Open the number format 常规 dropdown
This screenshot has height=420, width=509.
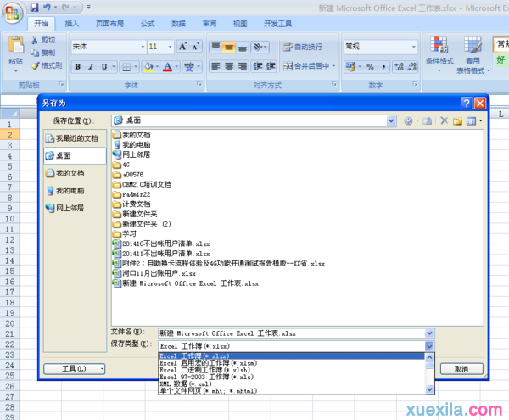414,47
